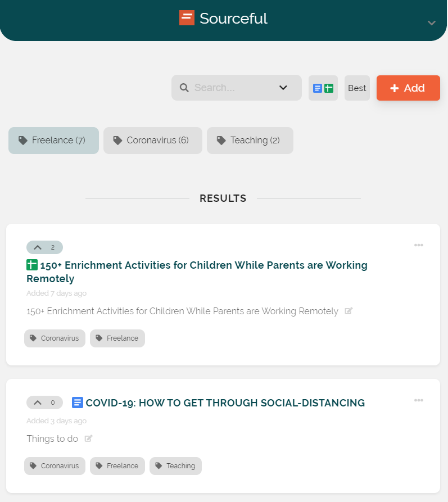The height and width of the screenshot is (502, 448).
Task: Expand the search options dropdown arrow
Action: point(283,88)
